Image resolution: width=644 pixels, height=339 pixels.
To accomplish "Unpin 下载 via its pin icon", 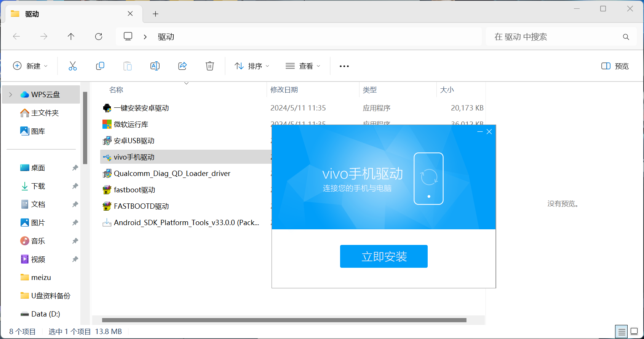I will click(75, 186).
